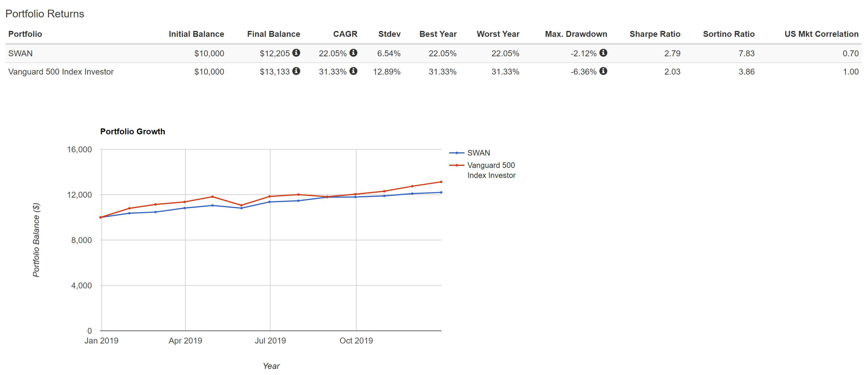Click the Max. Drawdown column header
This screenshot has width=868, height=375.
pyautogui.click(x=576, y=34)
